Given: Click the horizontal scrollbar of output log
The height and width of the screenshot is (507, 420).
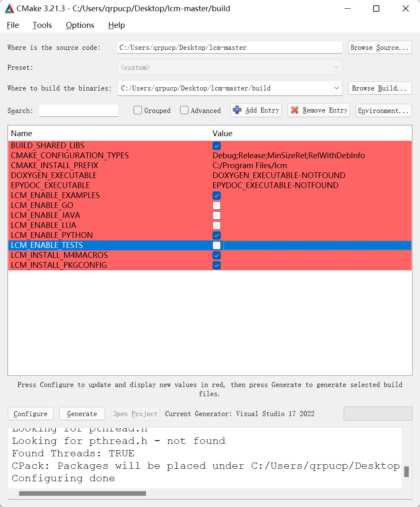Looking at the screenshot, I should (x=83, y=493).
